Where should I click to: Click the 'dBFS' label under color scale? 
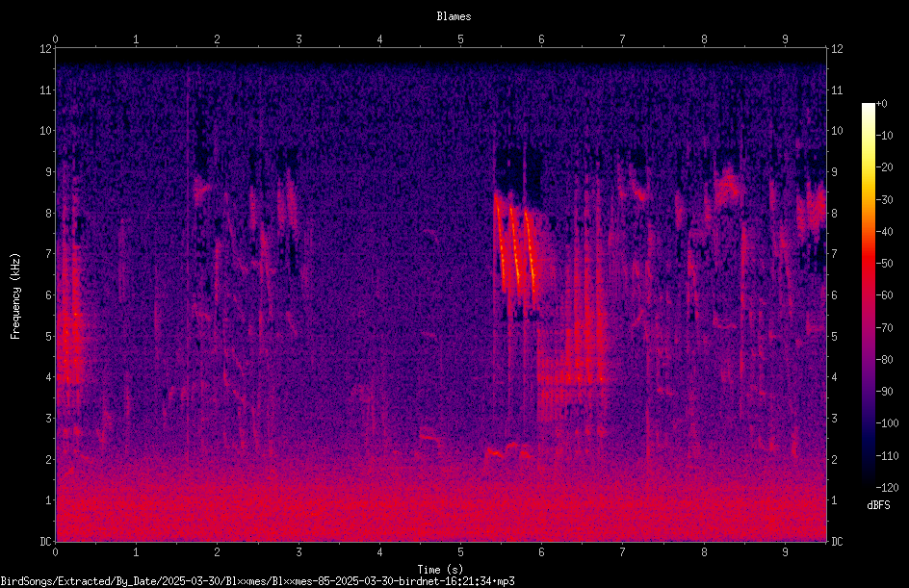(x=878, y=505)
